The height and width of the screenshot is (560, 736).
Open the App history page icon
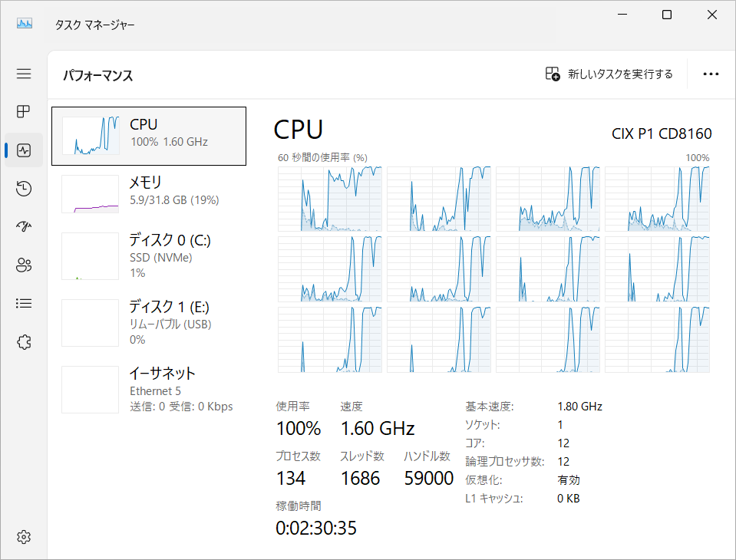tap(24, 189)
